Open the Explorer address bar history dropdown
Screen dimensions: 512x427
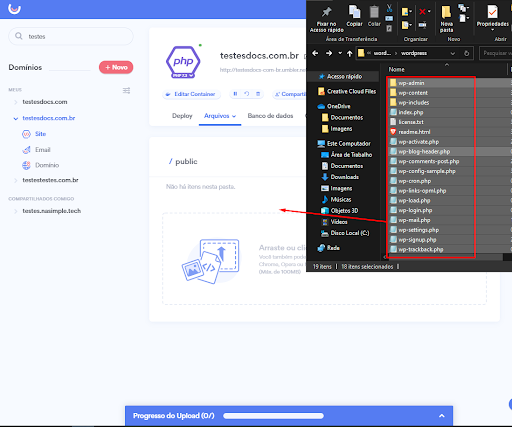452,53
